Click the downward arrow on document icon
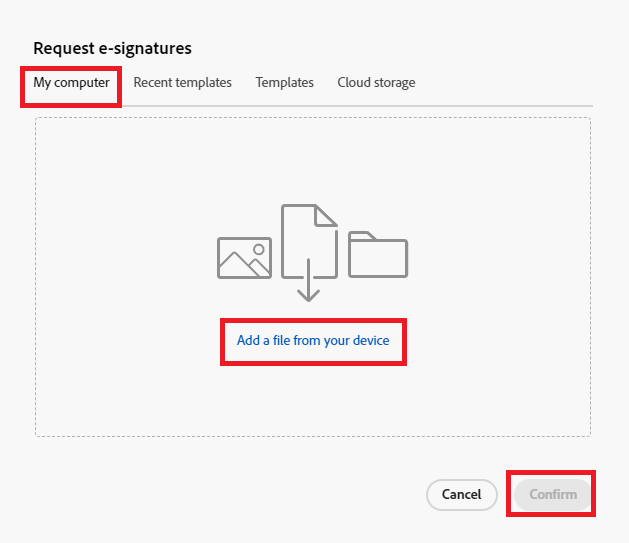629x543 pixels. pyautogui.click(x=308, y=280)
